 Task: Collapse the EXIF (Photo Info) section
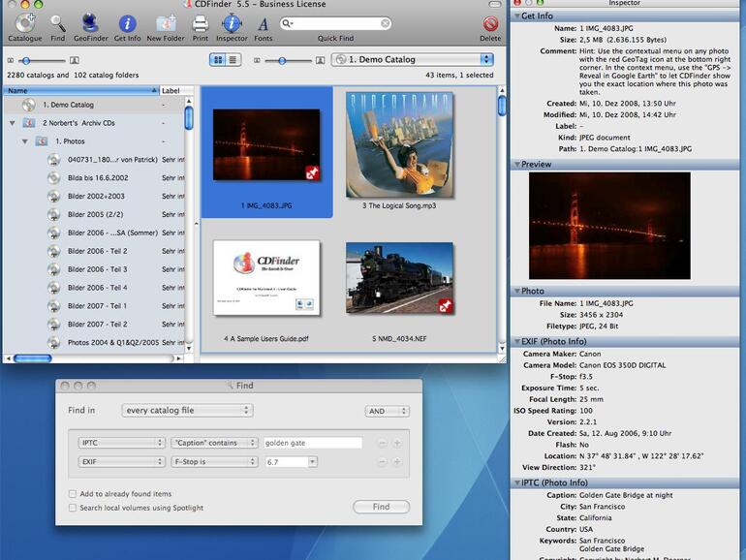(516, 341)
